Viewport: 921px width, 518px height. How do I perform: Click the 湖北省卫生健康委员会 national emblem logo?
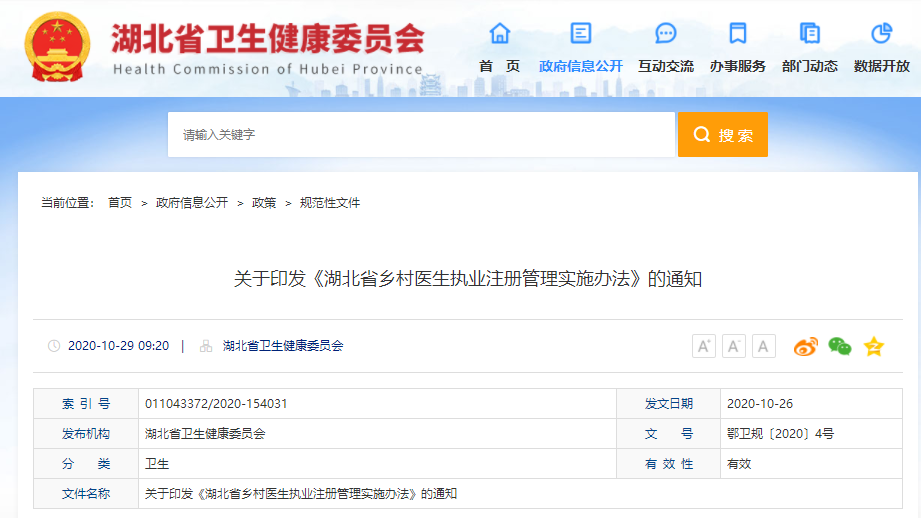(56, 47)
